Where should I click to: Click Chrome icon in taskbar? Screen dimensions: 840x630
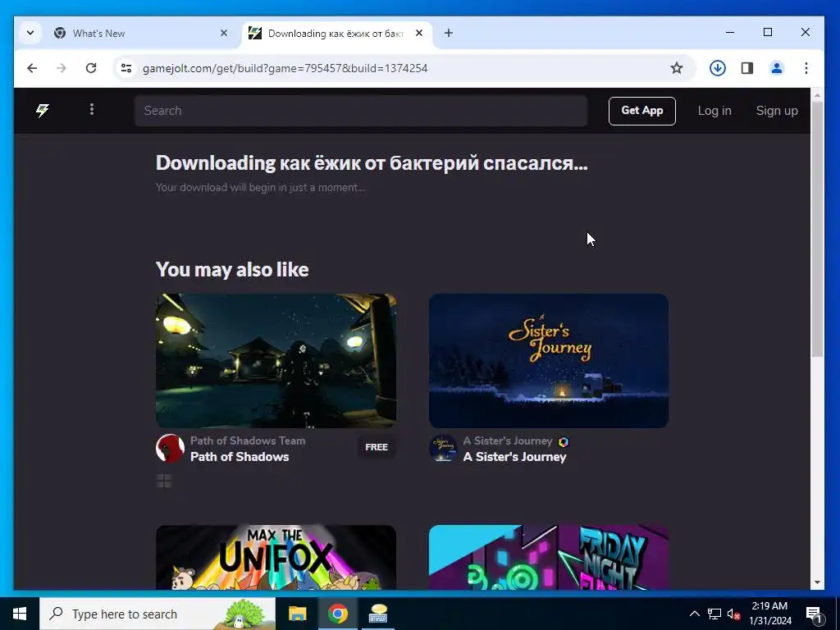[x=337, y=614]
